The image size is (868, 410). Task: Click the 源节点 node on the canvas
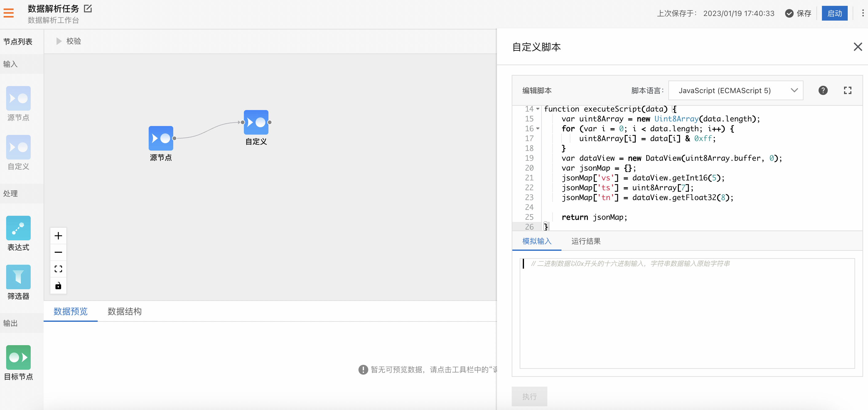point(161,138)
